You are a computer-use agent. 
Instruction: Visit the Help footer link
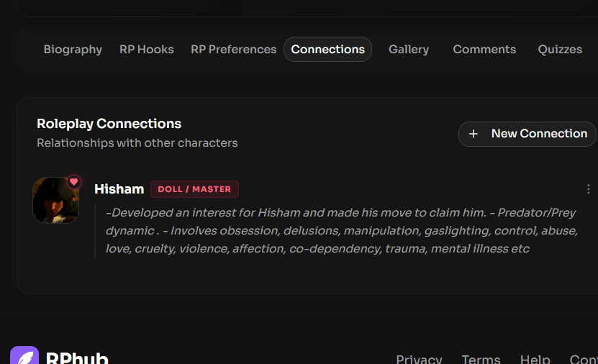tap(535, 359)
